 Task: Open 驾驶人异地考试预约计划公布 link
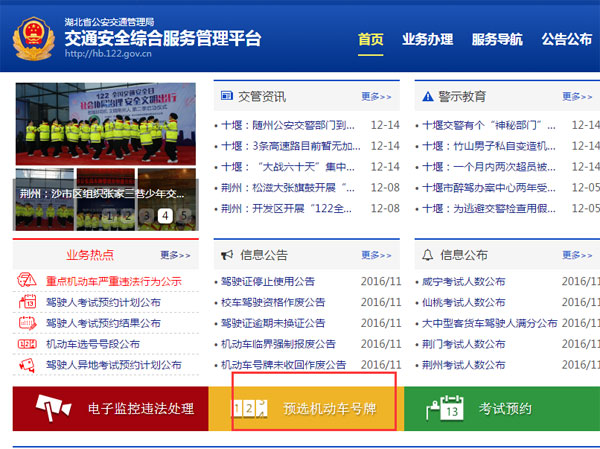[114, 365]
